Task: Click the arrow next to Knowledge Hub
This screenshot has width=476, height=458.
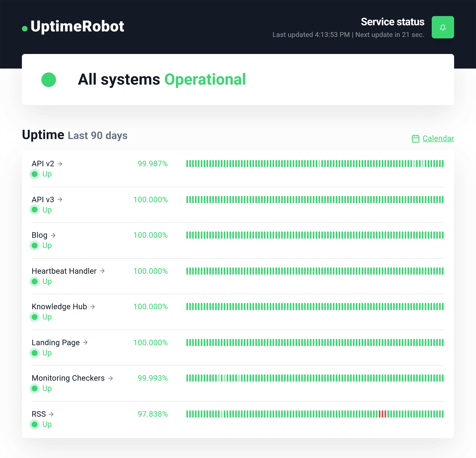Action: [93, 307]
